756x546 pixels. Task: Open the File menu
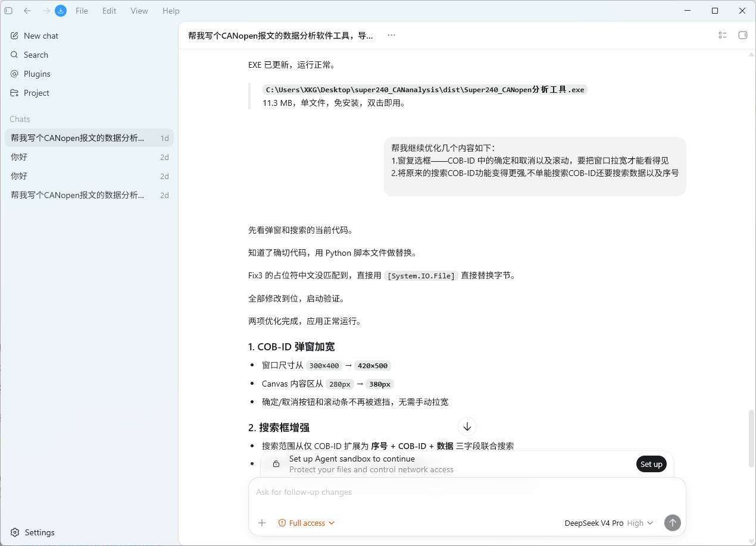(x=82, y=11)
